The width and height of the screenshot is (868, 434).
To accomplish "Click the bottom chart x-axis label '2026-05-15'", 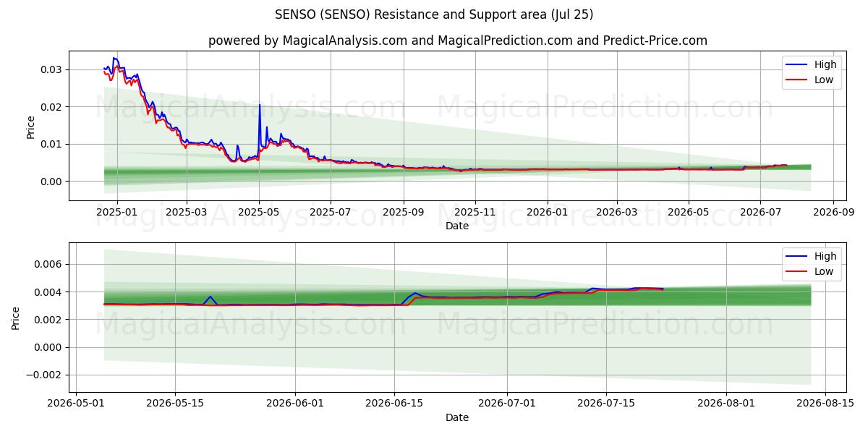I will click(174, 404).
